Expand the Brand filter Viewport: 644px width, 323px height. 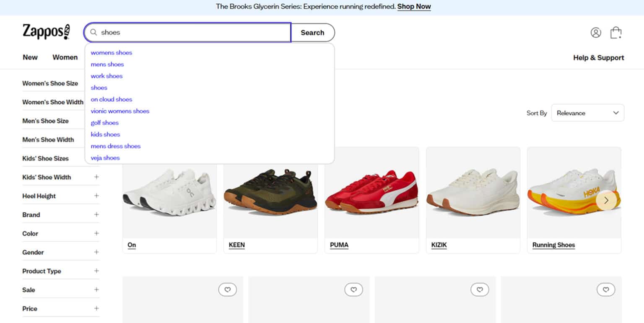point(61,215)
